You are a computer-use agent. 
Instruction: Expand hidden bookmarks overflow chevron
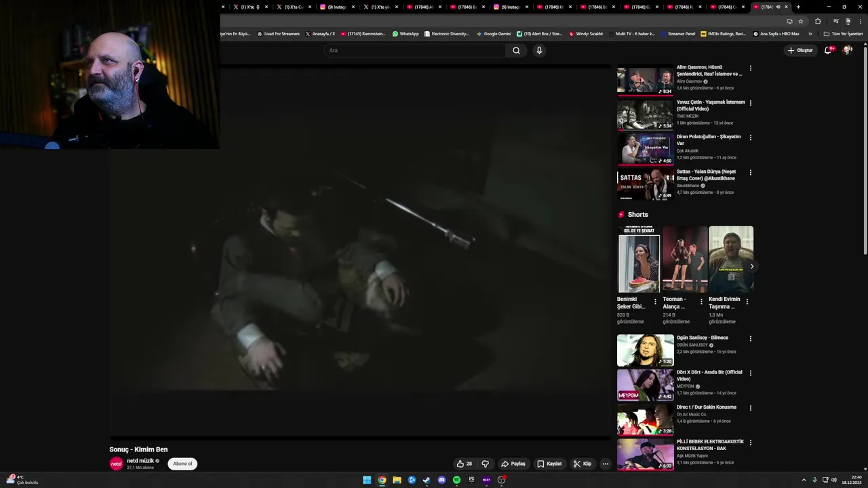810,34
